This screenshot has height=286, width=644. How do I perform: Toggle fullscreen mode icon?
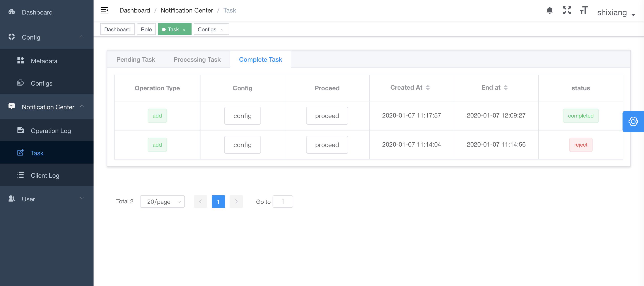[567, 11]
